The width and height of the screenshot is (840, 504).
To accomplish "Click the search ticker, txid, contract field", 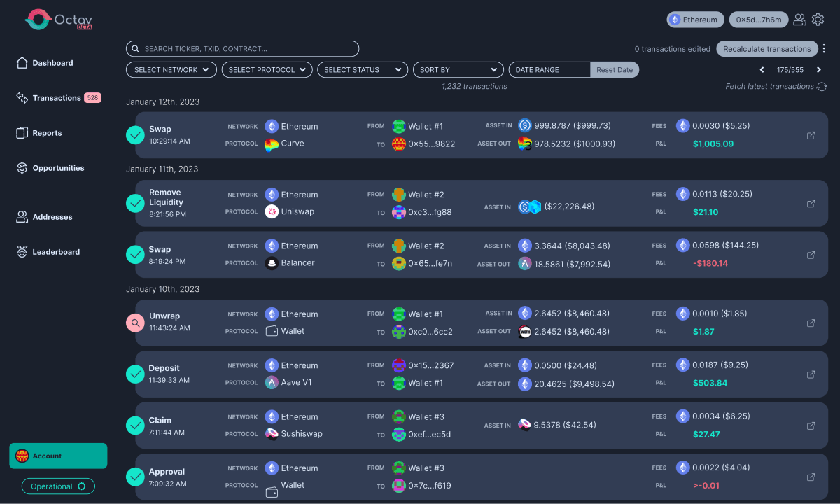I will click(x=242, y=49).
